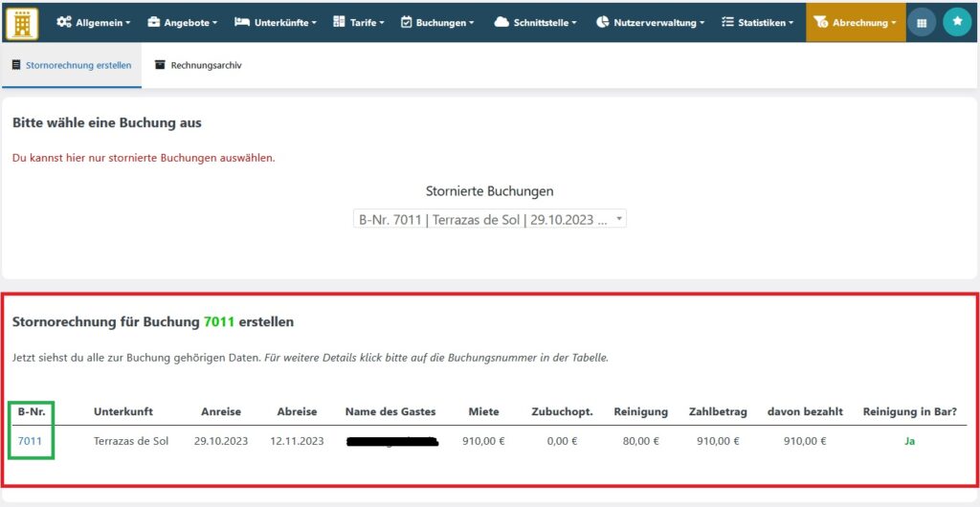The width and height of the screenshot is (980, 507).
Task: Click the bed icon beside Unterkünfte
Action: point(242,22)
